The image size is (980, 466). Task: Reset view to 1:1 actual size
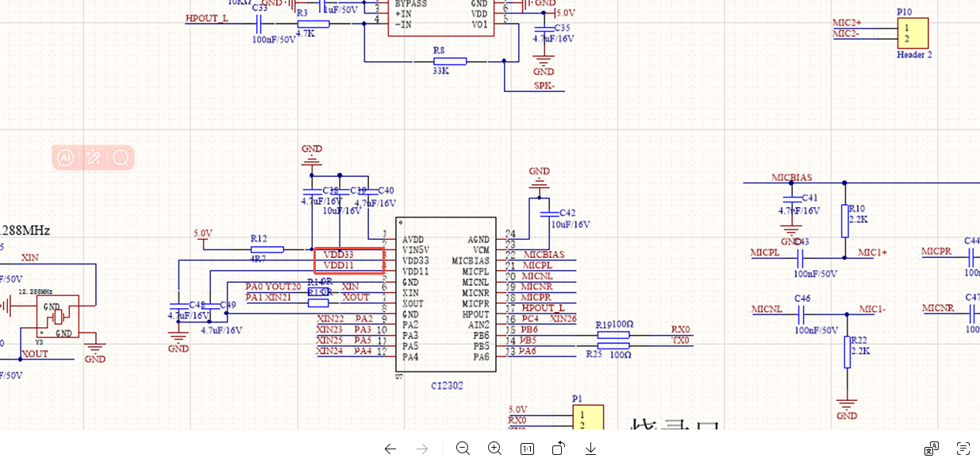527,449
